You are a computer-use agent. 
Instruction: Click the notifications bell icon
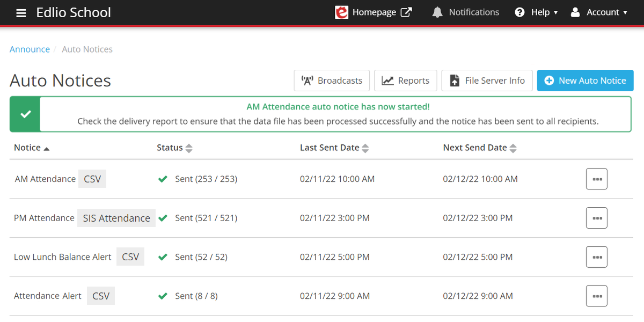[x=437, y=12]
